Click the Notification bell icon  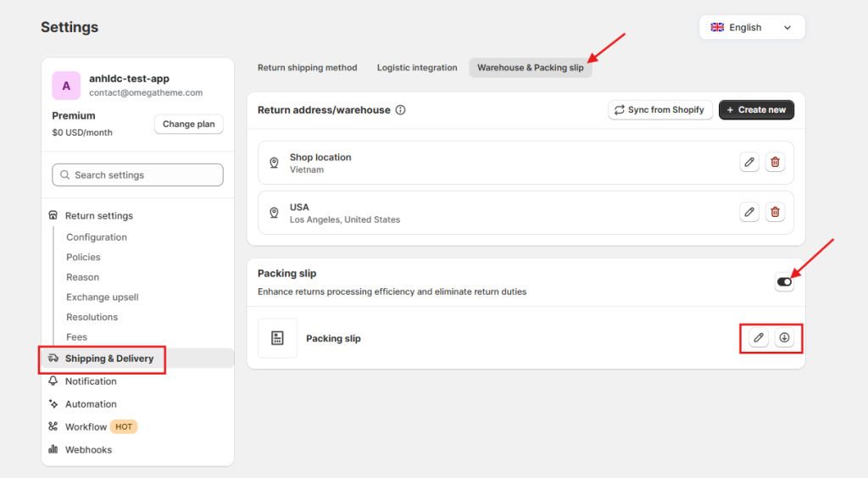point(53,381)
